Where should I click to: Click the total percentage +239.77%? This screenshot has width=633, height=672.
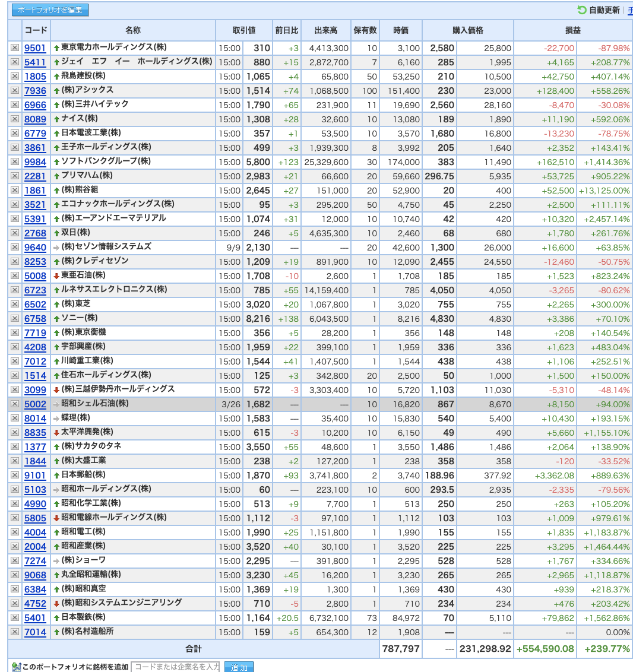pos(607,649)
